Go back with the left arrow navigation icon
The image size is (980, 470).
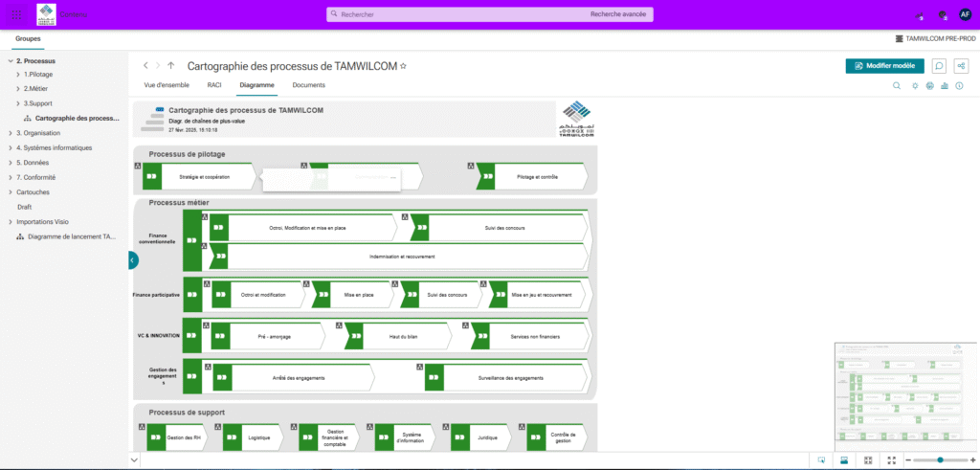(x=145, y=65)
